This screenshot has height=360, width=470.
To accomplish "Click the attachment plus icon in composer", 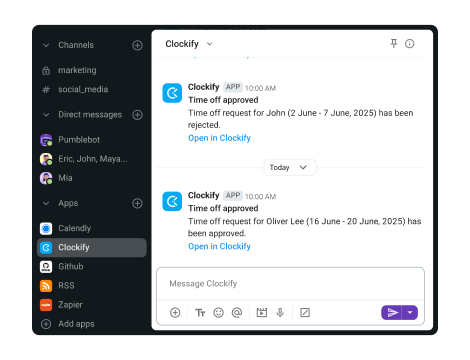I will [x=175, y=313].
